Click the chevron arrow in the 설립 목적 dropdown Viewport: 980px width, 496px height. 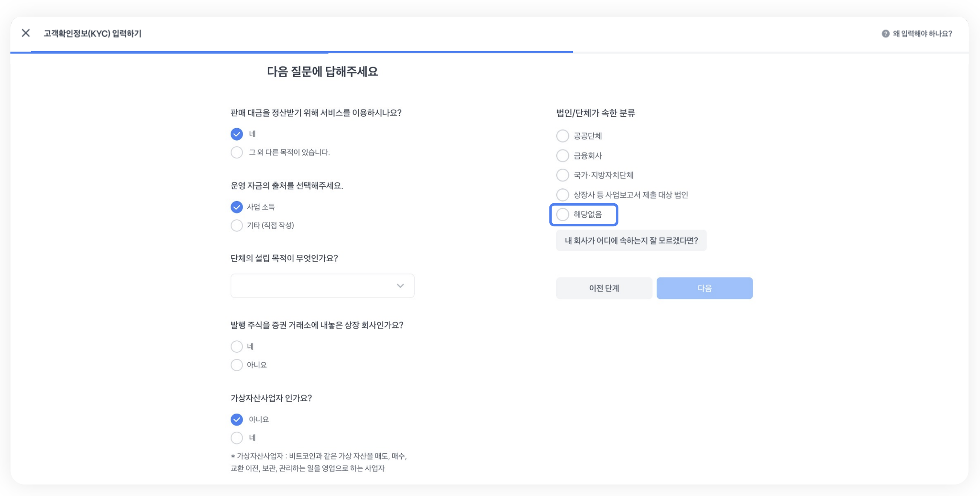(x=400, y=285)
